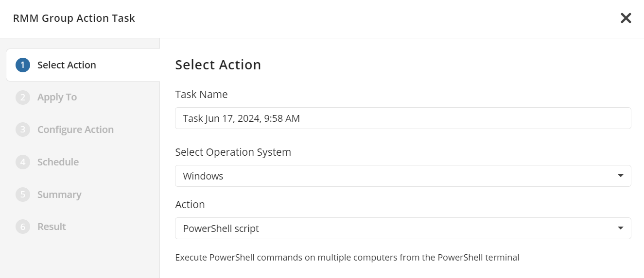This screenshot has height=278, width=644.
Task: Go to the Select Action step
Action: 67,65
